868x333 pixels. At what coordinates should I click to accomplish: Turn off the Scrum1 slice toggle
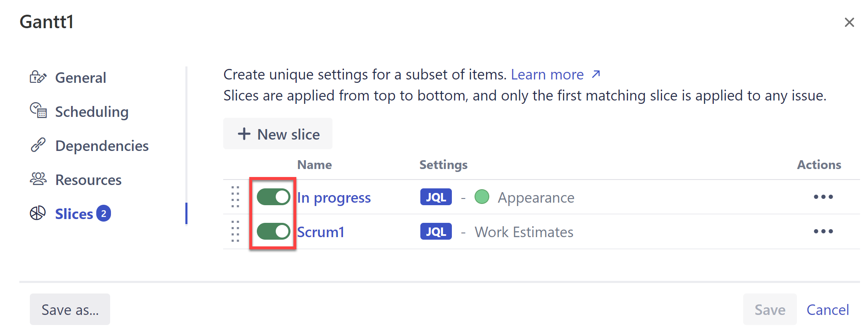273,231
